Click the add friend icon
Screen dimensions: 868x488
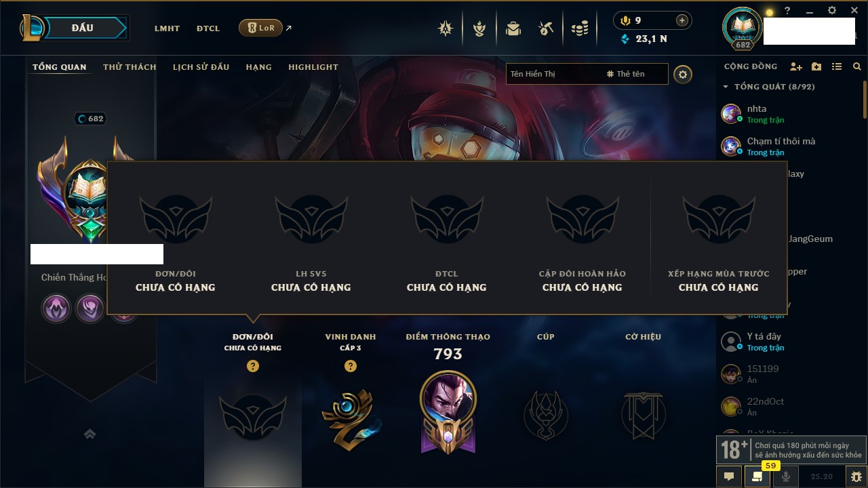click(796, 66)
